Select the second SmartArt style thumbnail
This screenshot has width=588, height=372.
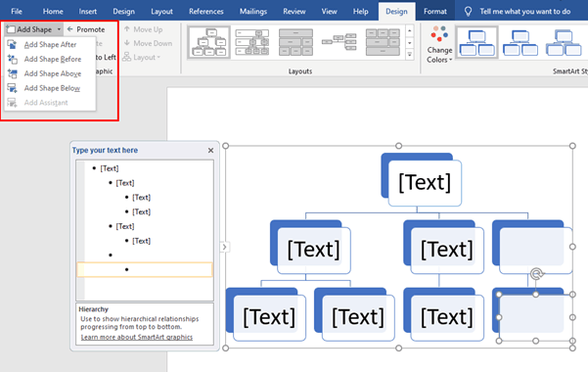tap(520, 42)
